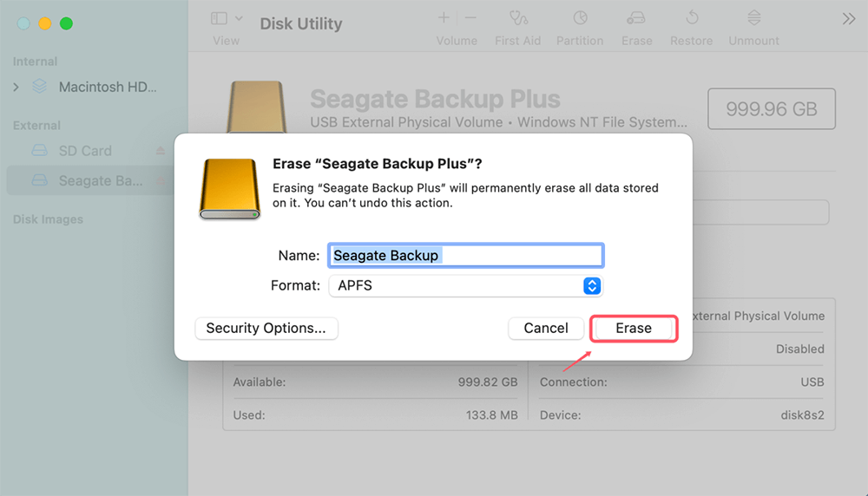This screenshot has height=496, width=868.
Task: Eject the Seagate Backup drive in sidebar
Action: tap(161, 181)
